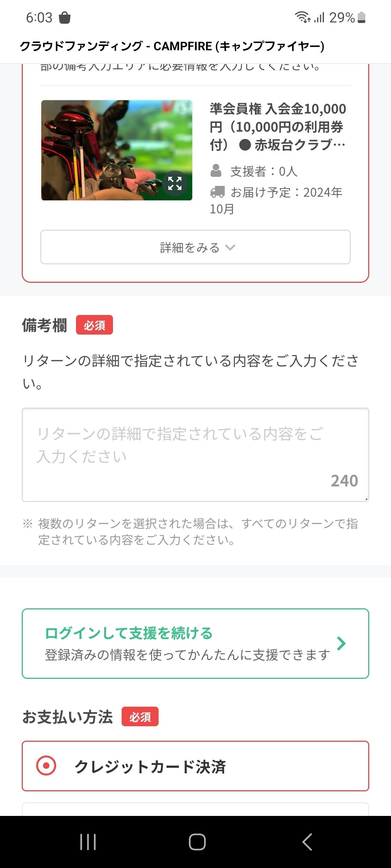The height and width of the screenshot is (868, 391).
Task: Tap the image expand fullscreen icon
Action: coord(175,183)
